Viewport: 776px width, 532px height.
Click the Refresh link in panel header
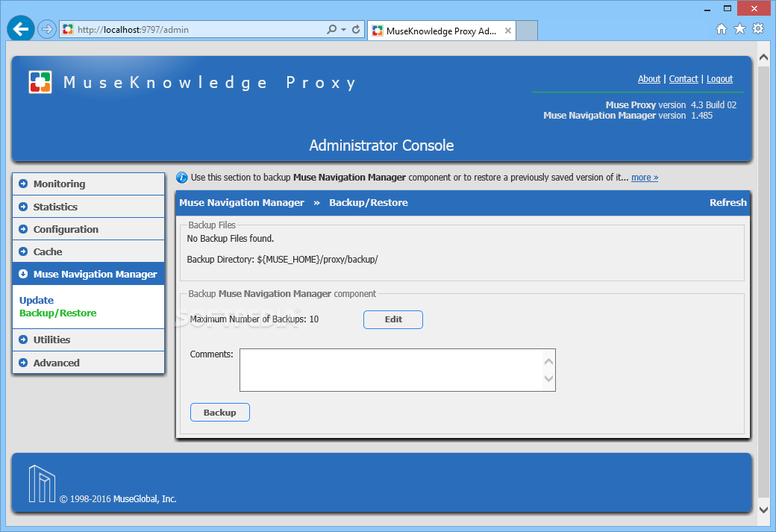click(x=728, y=202)
